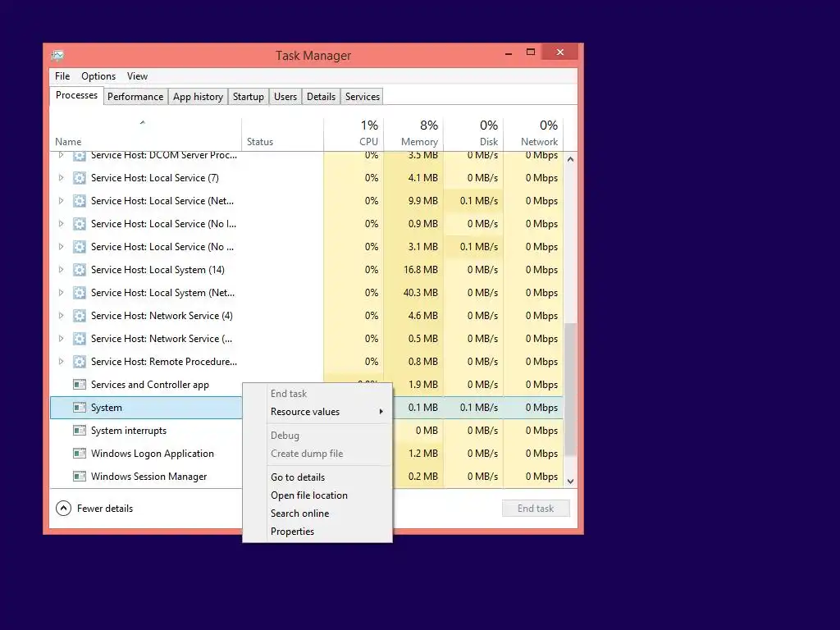Switch to the Details tab
Image resolution: width=840 pixels, height=630 pixels.
[321, 97]
